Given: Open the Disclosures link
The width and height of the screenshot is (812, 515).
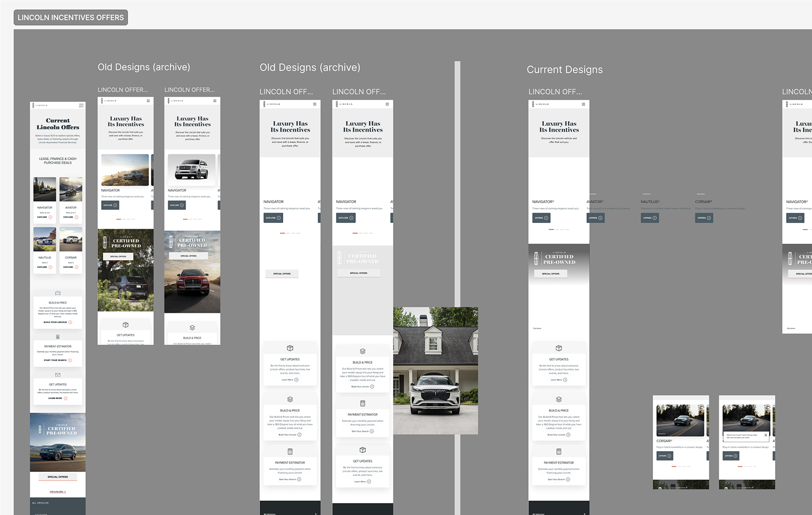Looking at the screenshot, I should pos(57,492).
